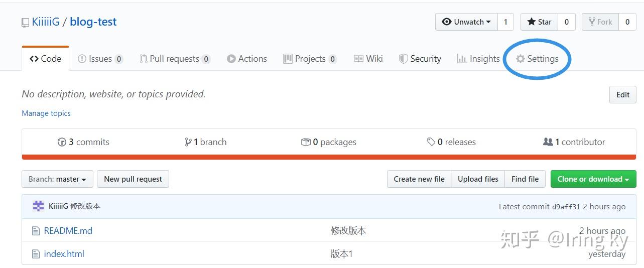644x268 pixels.
Task: Click the Settings gear icon
Action: pyautogui.click(x=521, y=59)
